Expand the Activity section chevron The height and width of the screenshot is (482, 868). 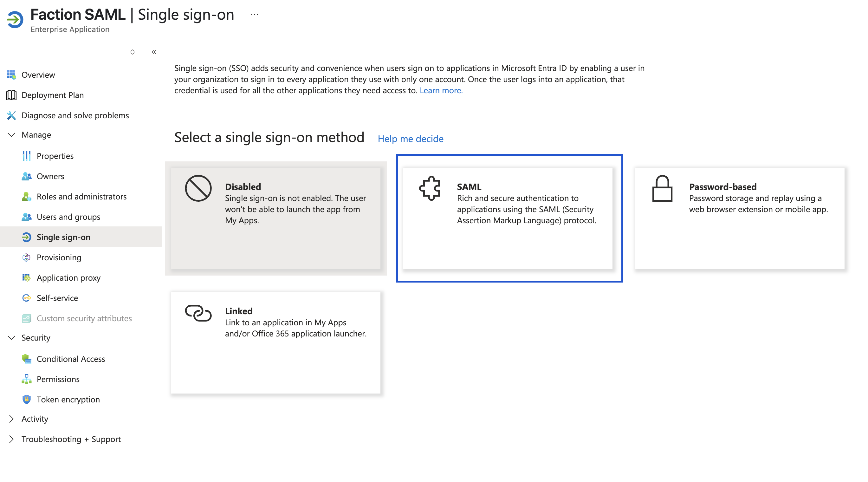coord(11,419)
